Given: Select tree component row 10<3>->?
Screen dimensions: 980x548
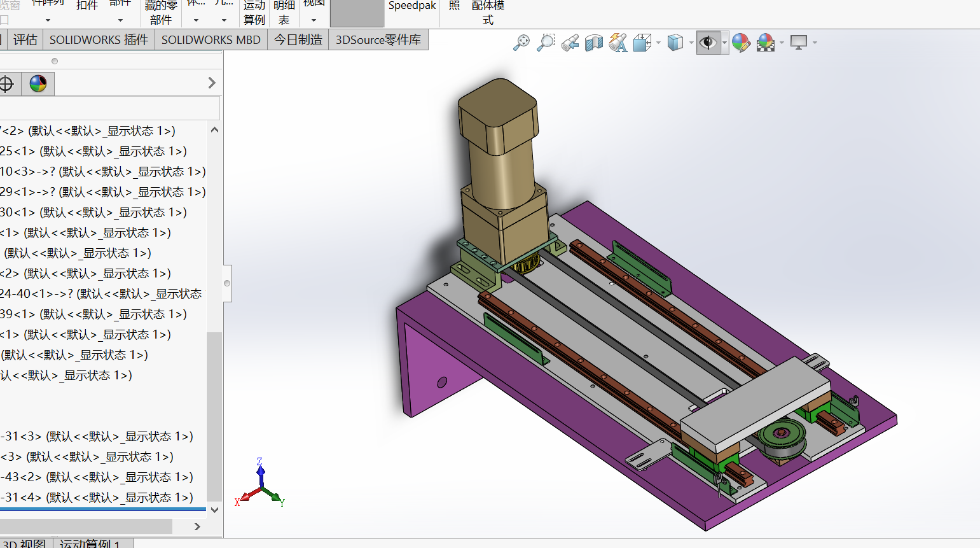Looking at the screenshot, I should 103,172.
